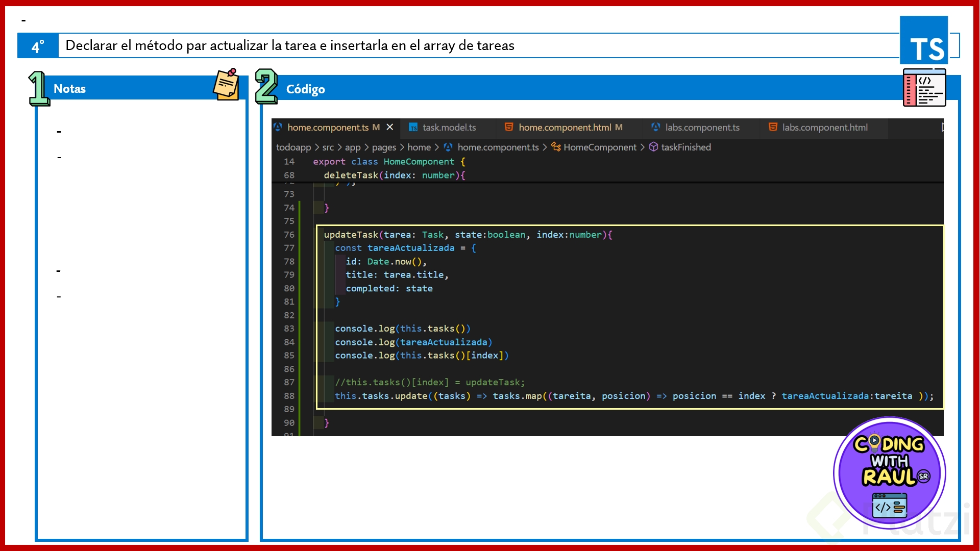Click the sticky note icon in Notas header
Image resolution: width=980 pixels, height=551 pixels.
pos(226,85)
